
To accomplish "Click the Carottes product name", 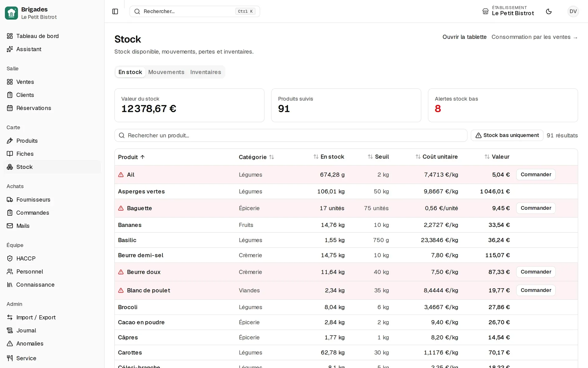I will [x=130, y=353].
